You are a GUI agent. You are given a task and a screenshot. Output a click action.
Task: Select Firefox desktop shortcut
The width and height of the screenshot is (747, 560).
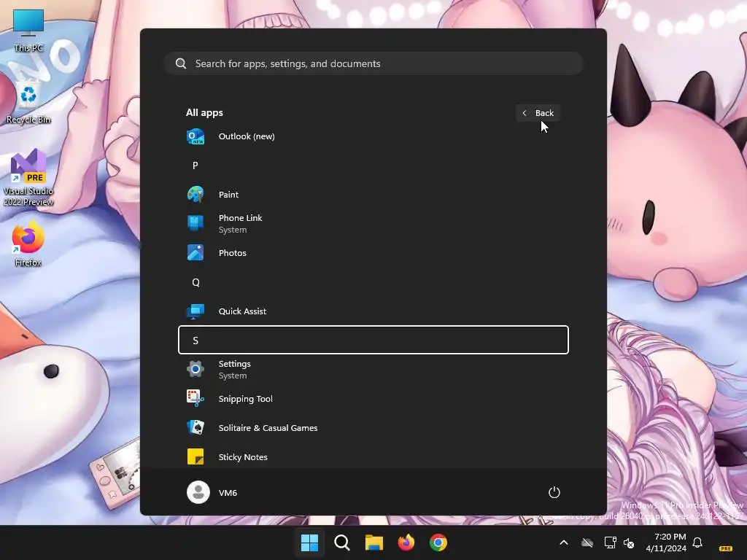[x=28, y=244]
